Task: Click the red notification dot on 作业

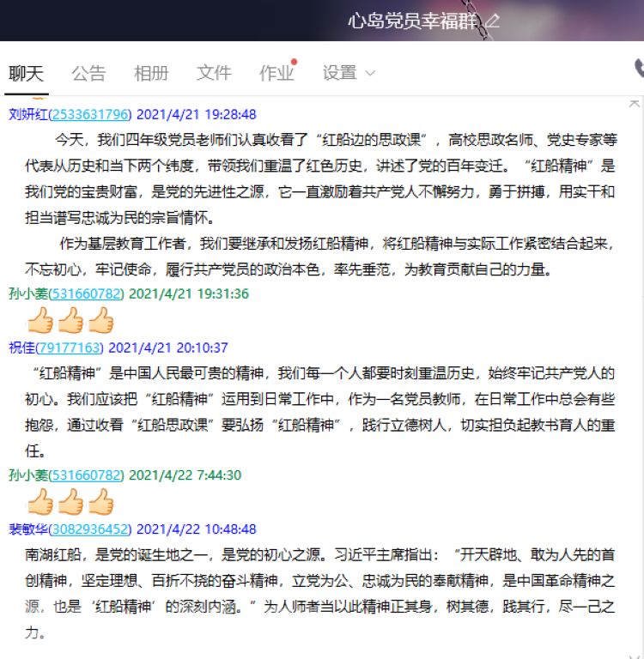Action: [294, 62]
